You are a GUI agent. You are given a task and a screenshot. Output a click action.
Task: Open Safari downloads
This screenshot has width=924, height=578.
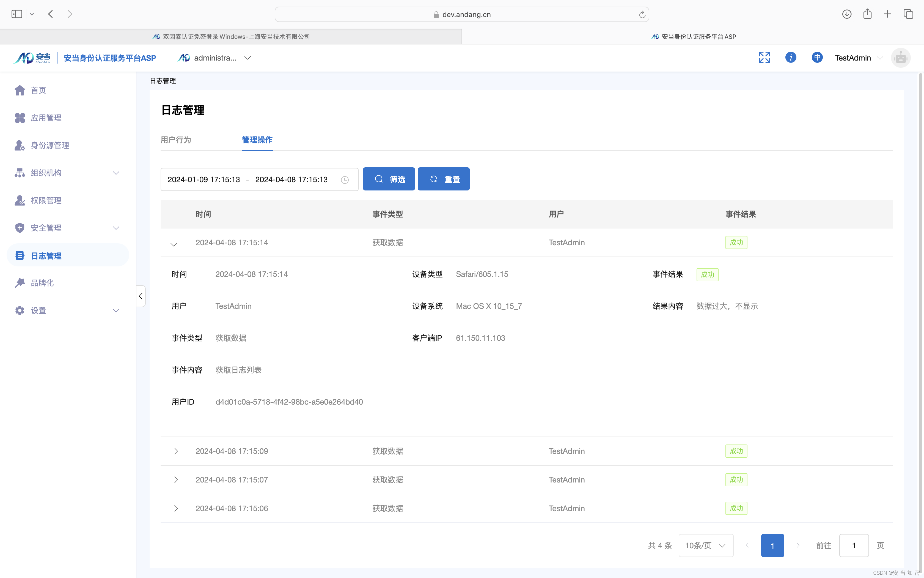click(x=846, y=14)
